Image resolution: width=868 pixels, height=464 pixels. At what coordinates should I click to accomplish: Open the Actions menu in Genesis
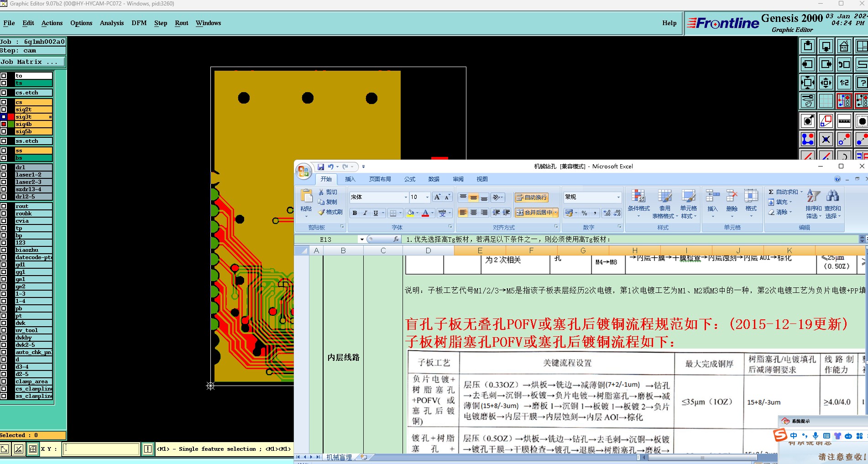point(52,23)
